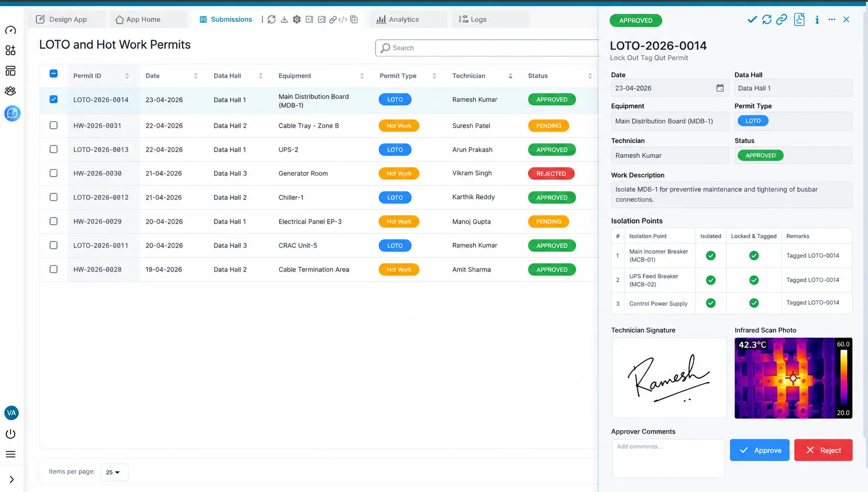The image size is (868, 492).
Task: Click the download icon in Submissions toolbar
Action: (x=284, y=19)
